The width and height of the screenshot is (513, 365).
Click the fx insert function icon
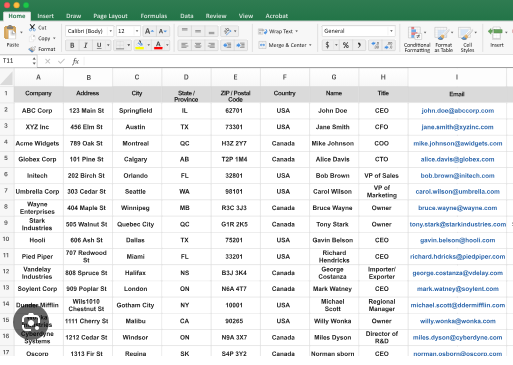(x=76, y=61)
